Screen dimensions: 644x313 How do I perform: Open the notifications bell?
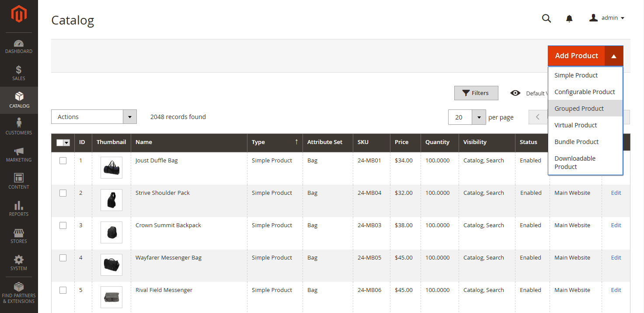click(569, 18)
